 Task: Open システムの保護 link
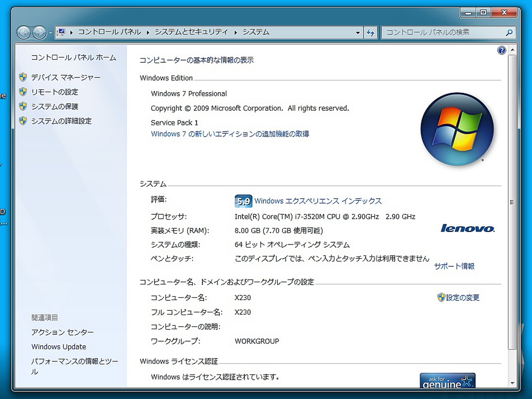click(x=55, y=106)
